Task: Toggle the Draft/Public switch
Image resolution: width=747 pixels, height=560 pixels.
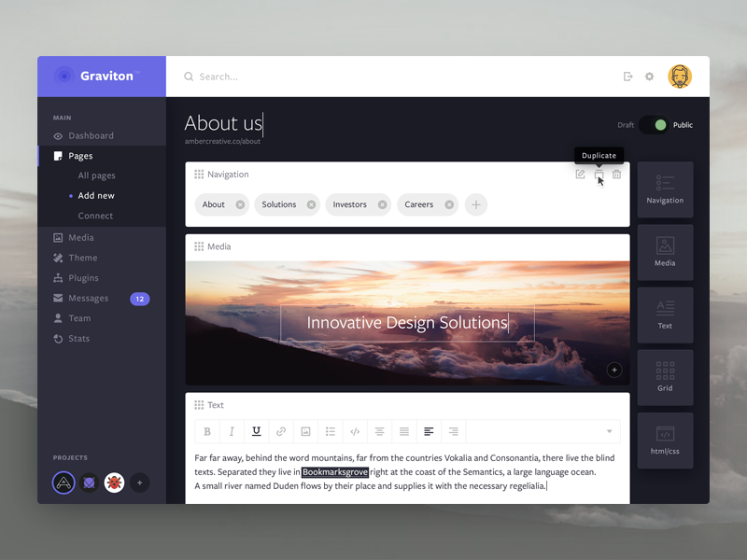Action: click(654, 125)
